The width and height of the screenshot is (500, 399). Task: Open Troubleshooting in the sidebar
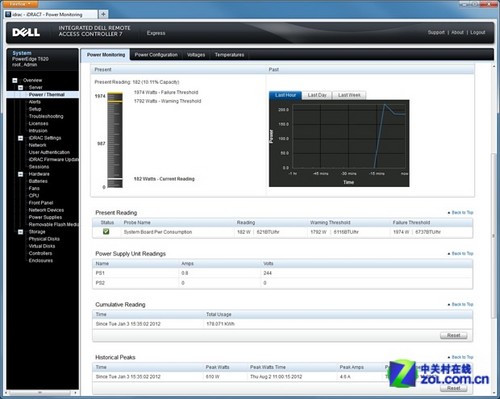(x=46, y=116)
